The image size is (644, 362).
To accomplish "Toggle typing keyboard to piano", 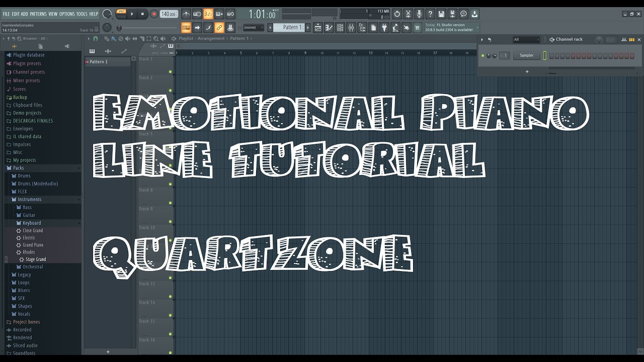I will (x=187, y=28).
